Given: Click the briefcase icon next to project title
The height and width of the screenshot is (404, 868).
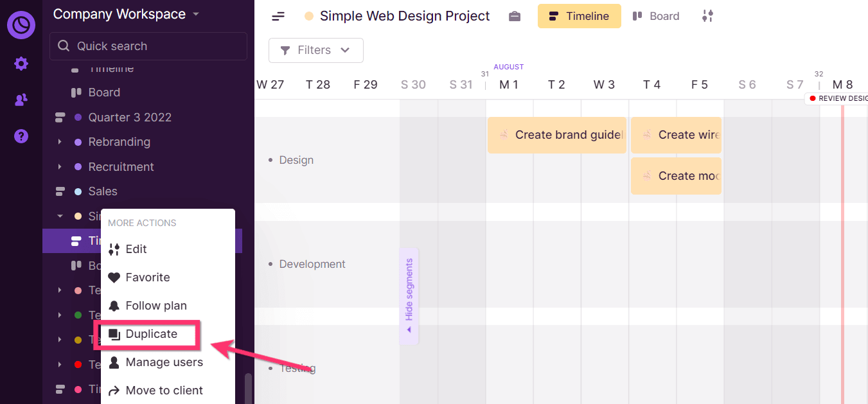Looking at the screenshot, I should click(515, 15).
